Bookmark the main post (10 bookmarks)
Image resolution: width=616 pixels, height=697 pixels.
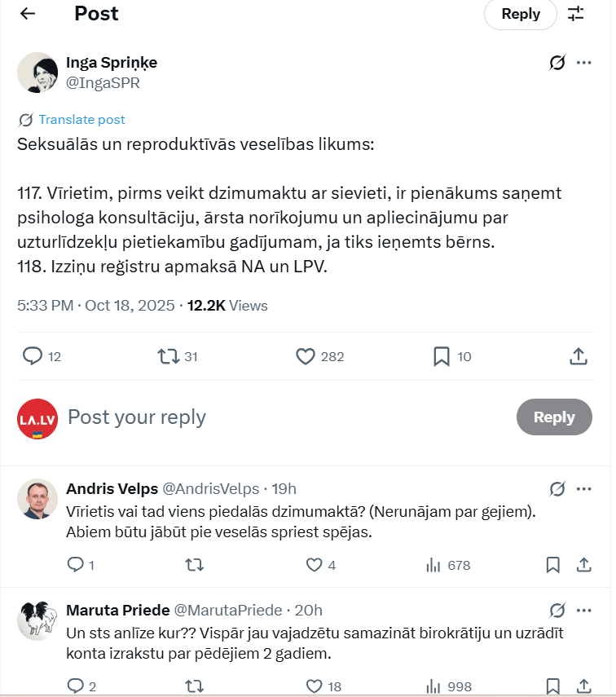pyautogui.click(x=442, y=356)
